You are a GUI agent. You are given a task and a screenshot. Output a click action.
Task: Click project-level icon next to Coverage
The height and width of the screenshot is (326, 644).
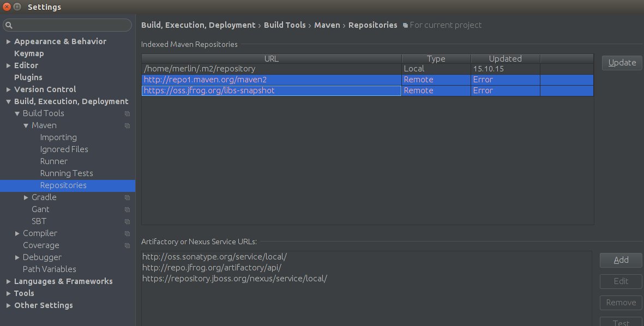pyautogui.click(x=127, y=245)
